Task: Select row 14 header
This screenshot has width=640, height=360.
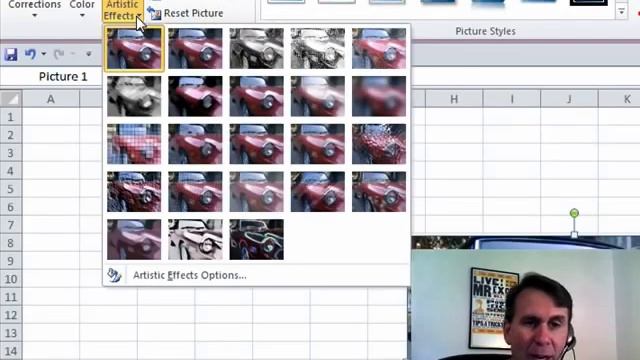Action: pos(11,351)
